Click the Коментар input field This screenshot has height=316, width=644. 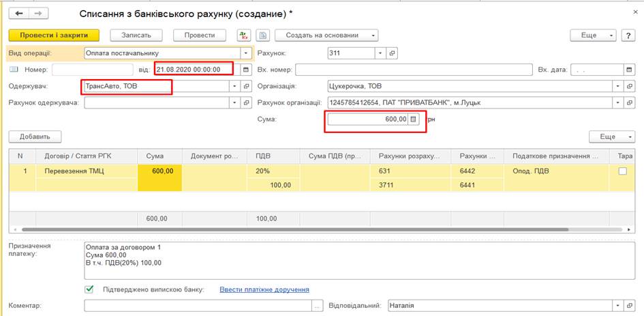198,306
